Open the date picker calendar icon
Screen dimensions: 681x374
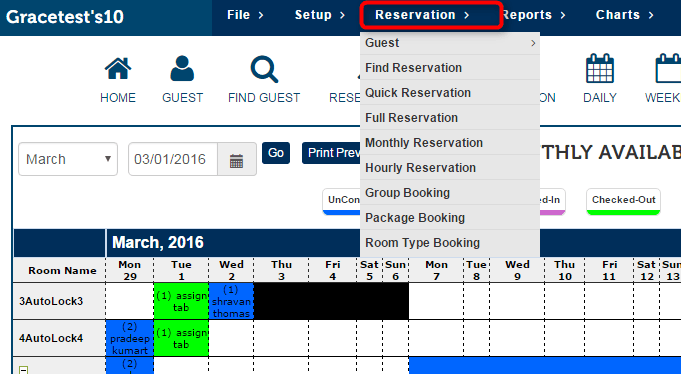tap(236, 160)
